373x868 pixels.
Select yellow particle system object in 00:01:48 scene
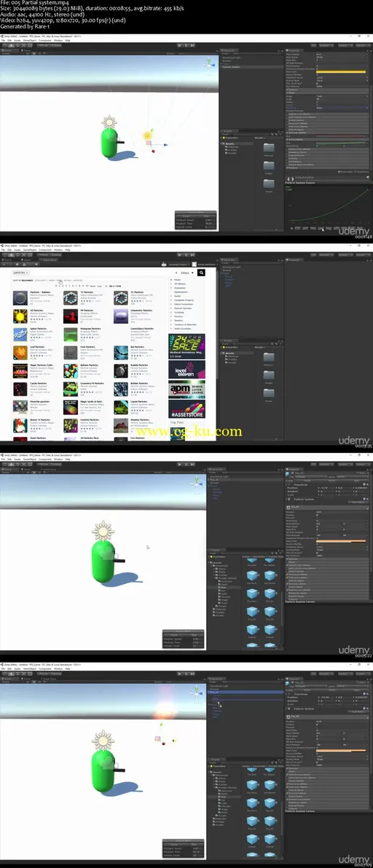click(x=148, y=135)
